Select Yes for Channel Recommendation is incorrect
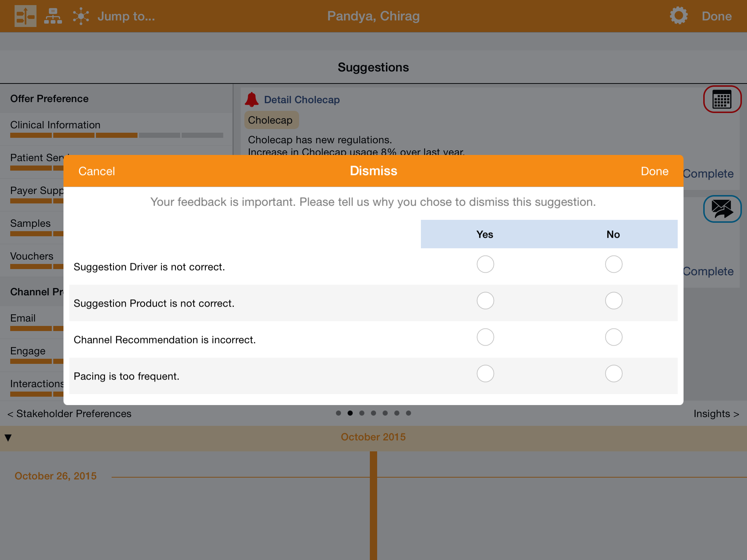 click(x=485, y=337)
